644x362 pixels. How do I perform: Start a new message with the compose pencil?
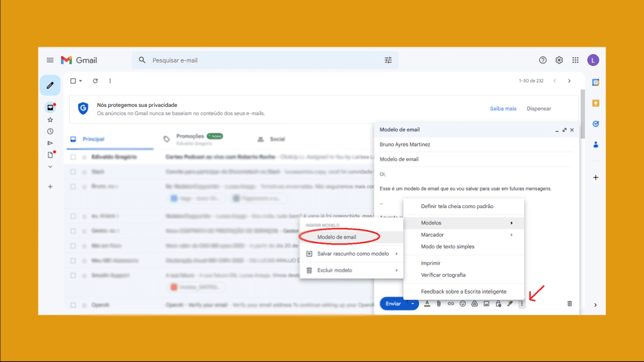point(50,84)
